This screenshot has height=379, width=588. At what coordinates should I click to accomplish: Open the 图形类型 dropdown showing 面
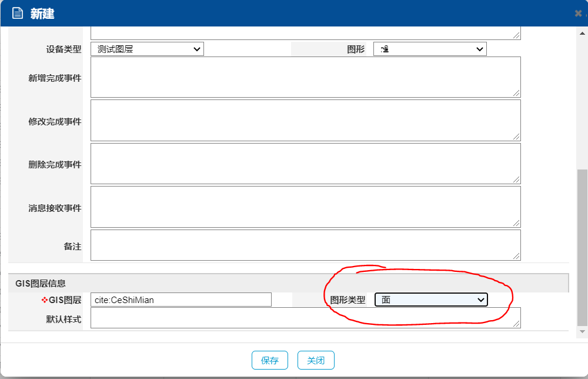[x=431, y=300]
